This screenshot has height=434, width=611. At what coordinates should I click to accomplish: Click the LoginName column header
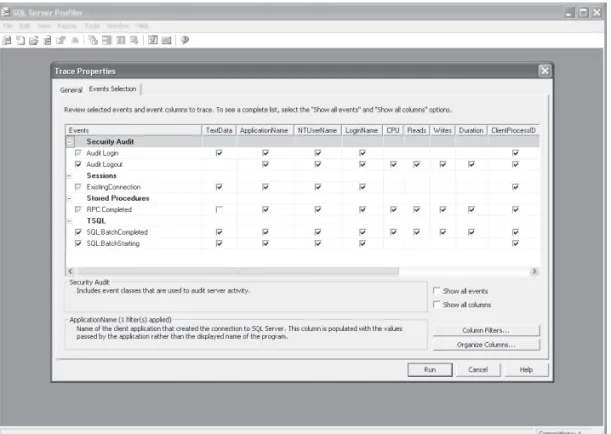point(362,131)
